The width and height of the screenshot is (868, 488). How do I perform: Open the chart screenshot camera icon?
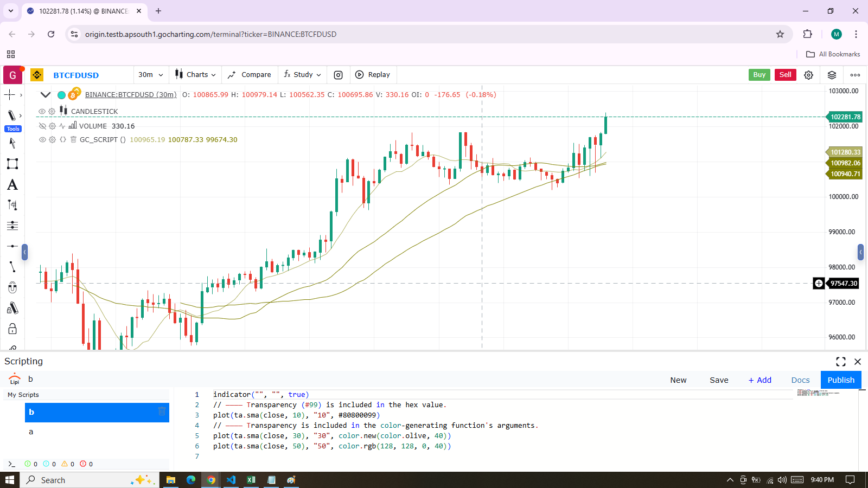tap(338, 75)
